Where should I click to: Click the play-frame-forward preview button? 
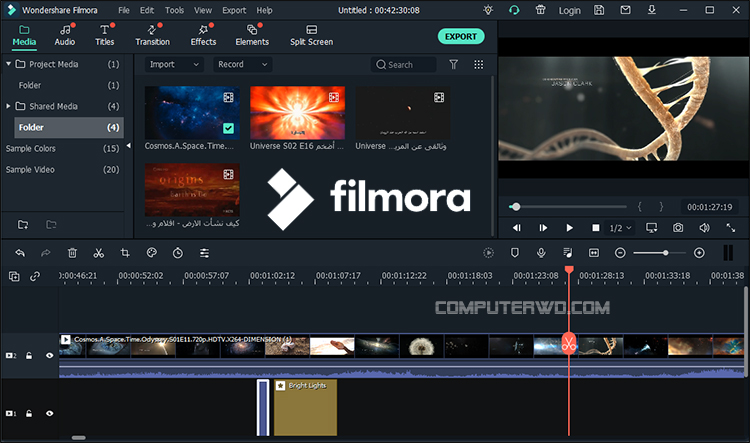[543, 228]
